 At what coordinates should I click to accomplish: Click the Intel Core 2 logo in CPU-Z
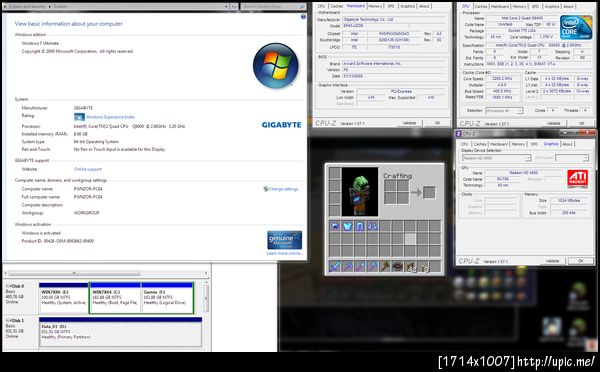tap(576, 28)
